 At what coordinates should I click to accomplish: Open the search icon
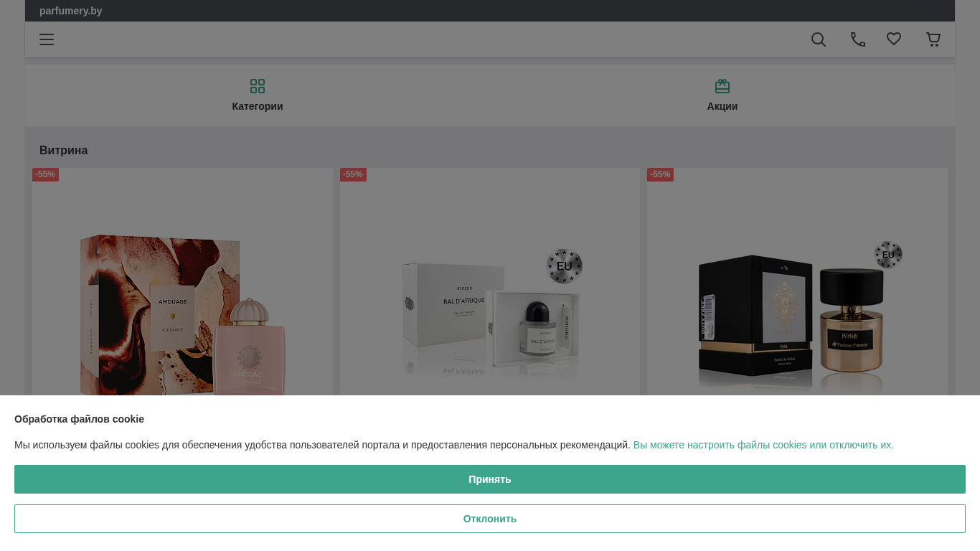pyautogui.click(x=819, y=39)
